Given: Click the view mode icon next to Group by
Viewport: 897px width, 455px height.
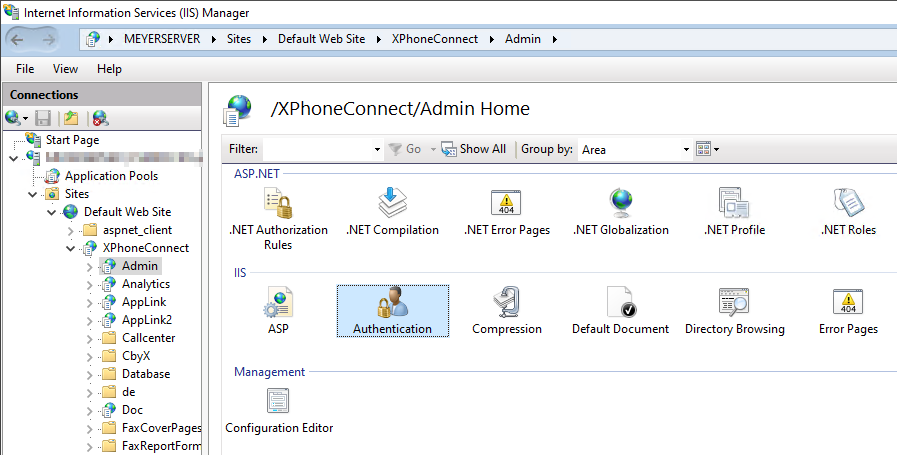Looking at the screenshot, I should 707,149.
